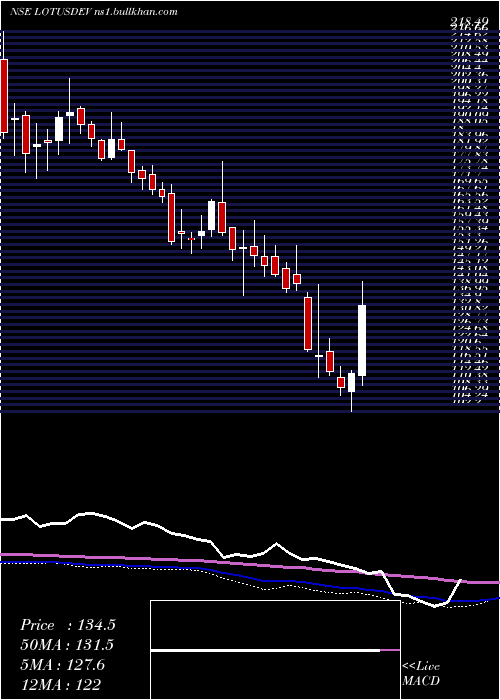Click the <<Live MACD label
Screen dimensions: 500x700
(x=421, y=674)
